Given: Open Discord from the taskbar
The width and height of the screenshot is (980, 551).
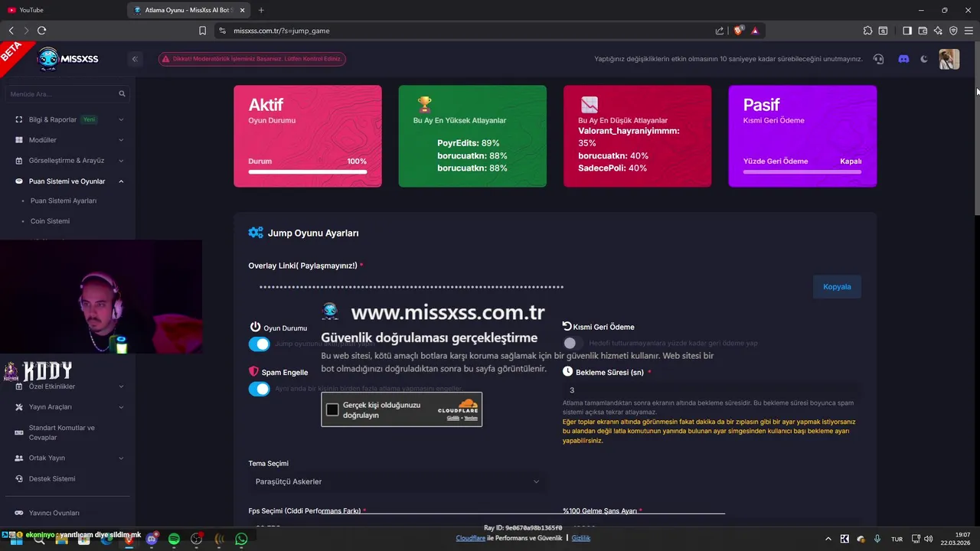Looking at the screenshot, I should point(152,539).
